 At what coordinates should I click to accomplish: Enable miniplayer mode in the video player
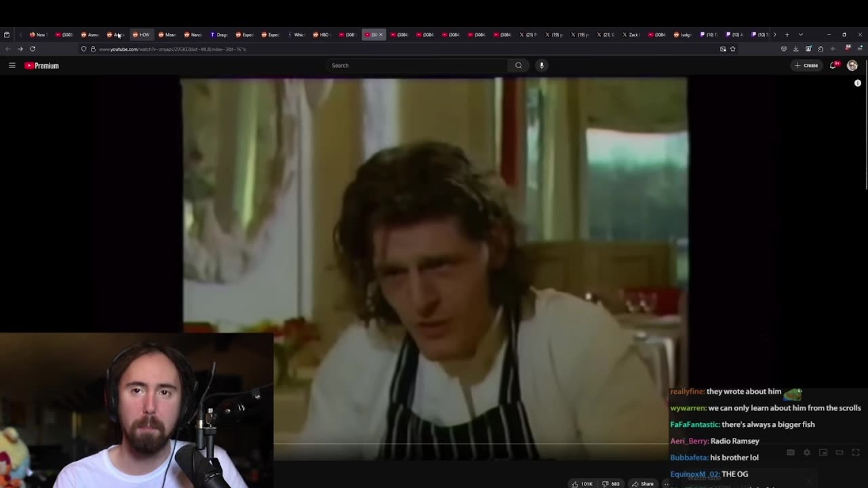coord(823,453)
